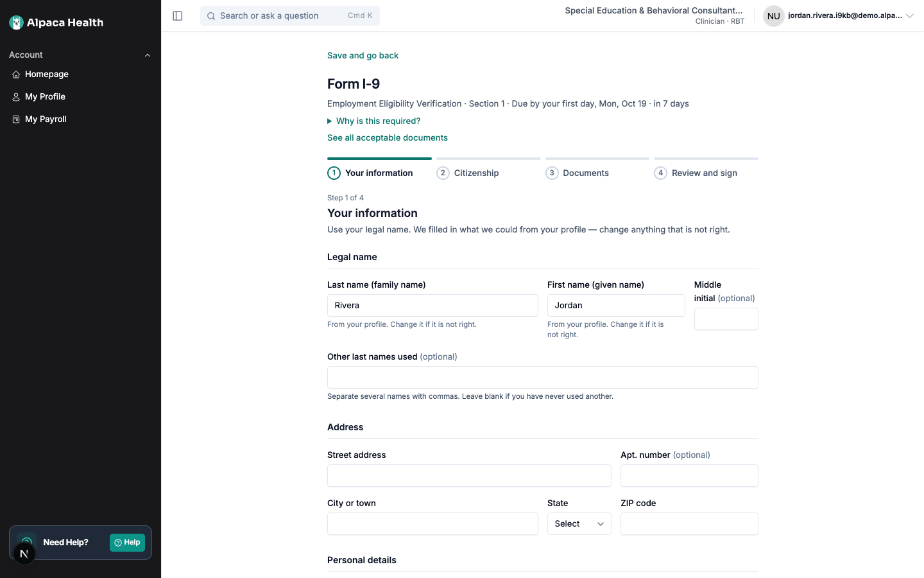The image size is (924, 578).
Task: Click the Street address field
Action: click(x=469, y=476)
